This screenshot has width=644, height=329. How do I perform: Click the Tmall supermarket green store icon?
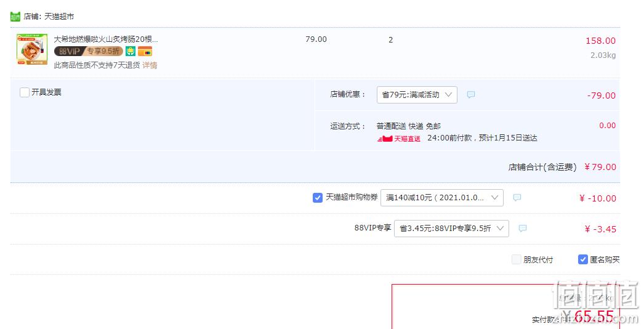pos(15,17)
